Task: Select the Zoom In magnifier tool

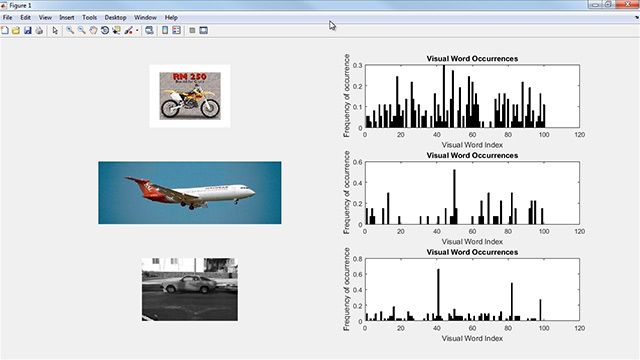Action: click(70, 31)
